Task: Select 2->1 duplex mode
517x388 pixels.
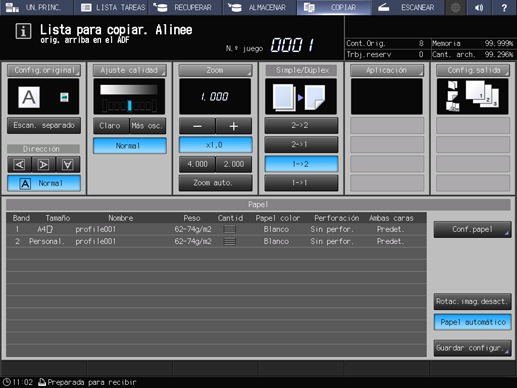Action: (301, 145)
